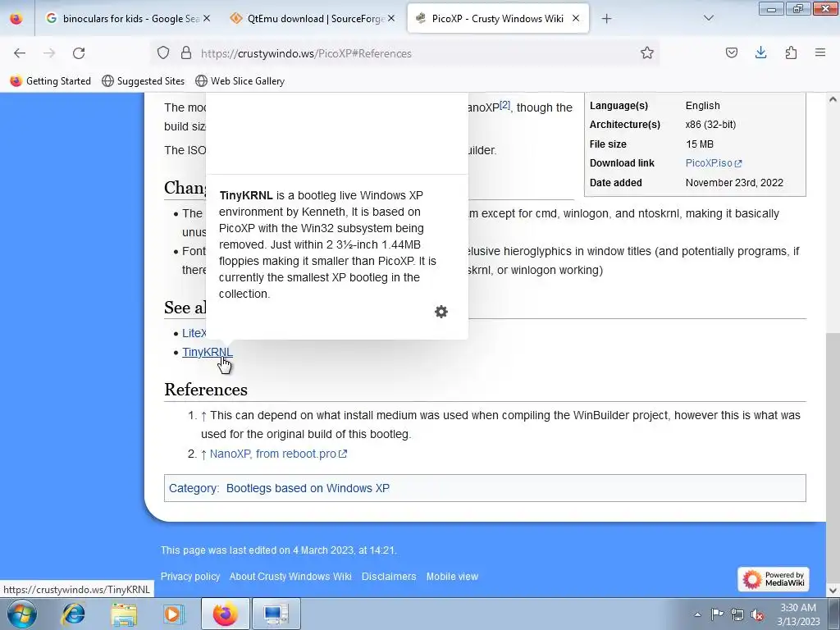Close the PicoXP wiki tab
The width and height of the screenshot is (840, 630).
coord(576,18)
